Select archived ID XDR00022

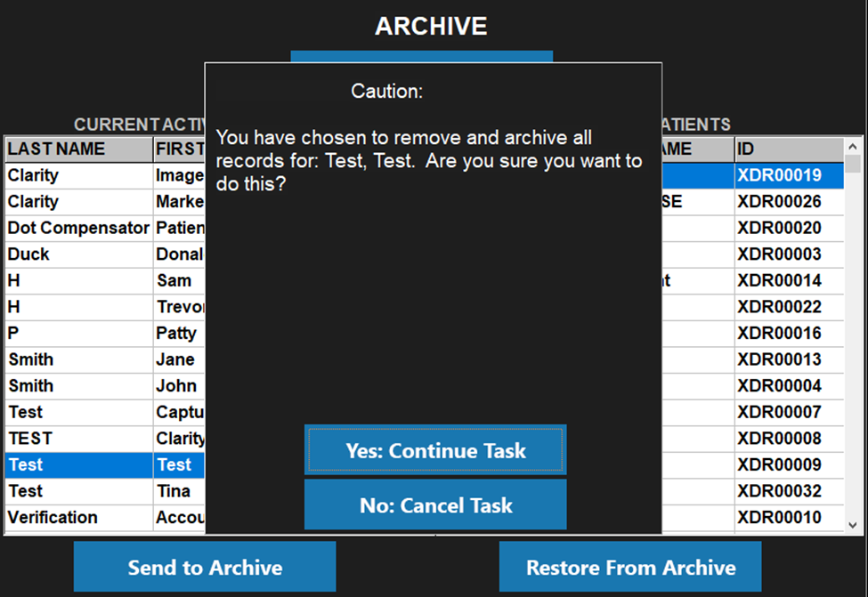tap(790, 307)
